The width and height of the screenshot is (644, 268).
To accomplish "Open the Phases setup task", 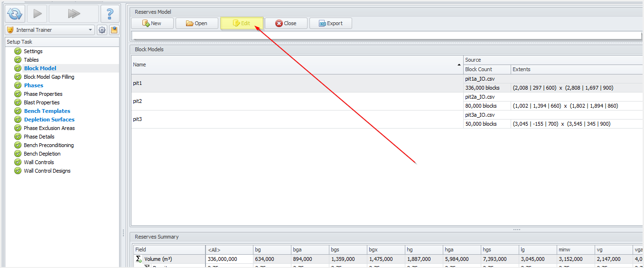I will pyautogui.click(x=34, y=85).
